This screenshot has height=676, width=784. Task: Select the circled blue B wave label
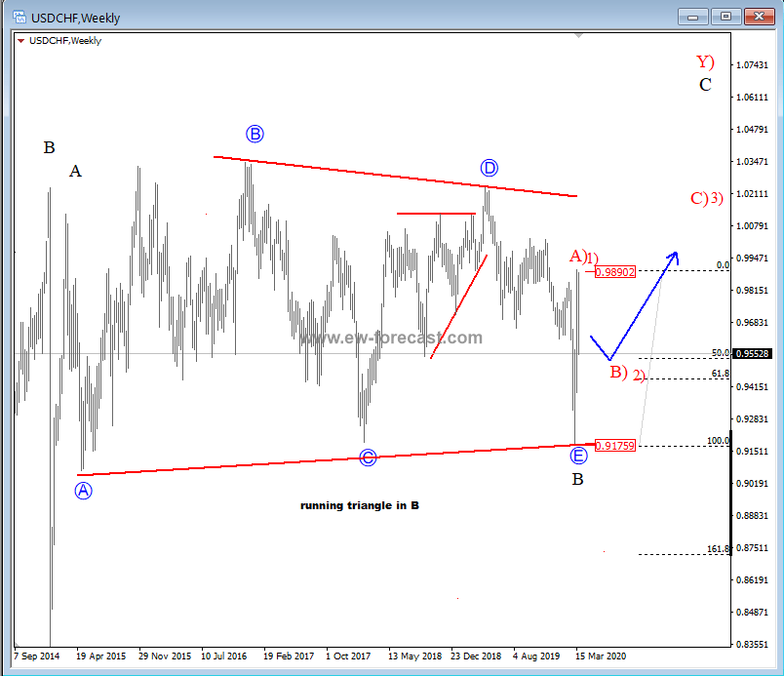(255, 134)
